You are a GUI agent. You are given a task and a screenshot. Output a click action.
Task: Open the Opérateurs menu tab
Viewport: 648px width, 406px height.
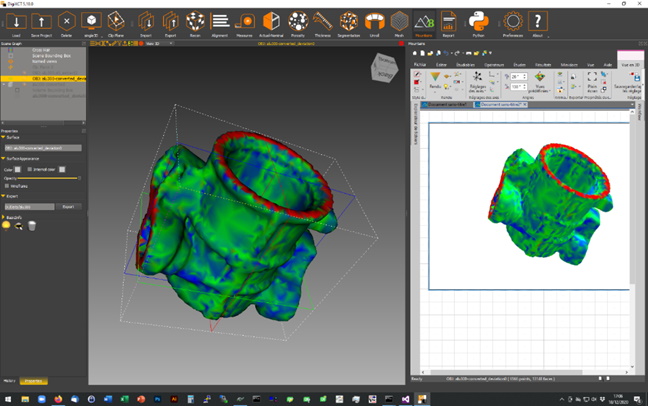[494, 65]
